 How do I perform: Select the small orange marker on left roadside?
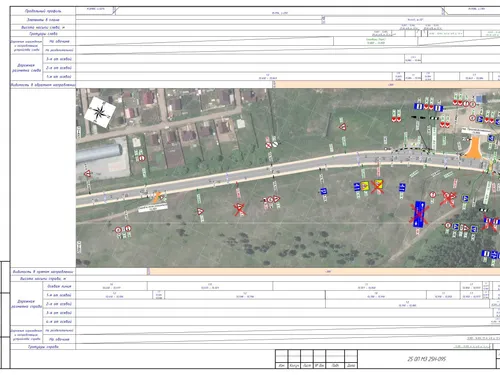(157, 197)
